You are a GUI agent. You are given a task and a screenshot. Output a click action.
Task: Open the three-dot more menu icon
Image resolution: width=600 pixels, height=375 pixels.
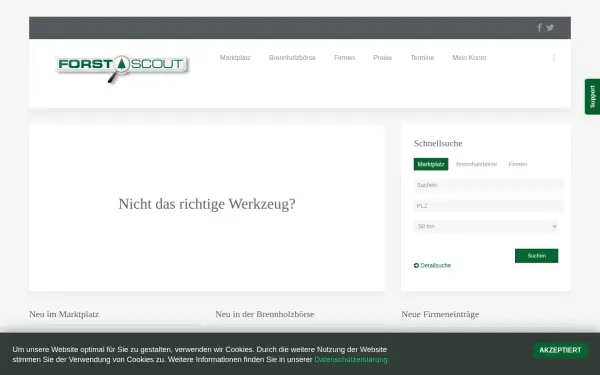coord(554,58)
